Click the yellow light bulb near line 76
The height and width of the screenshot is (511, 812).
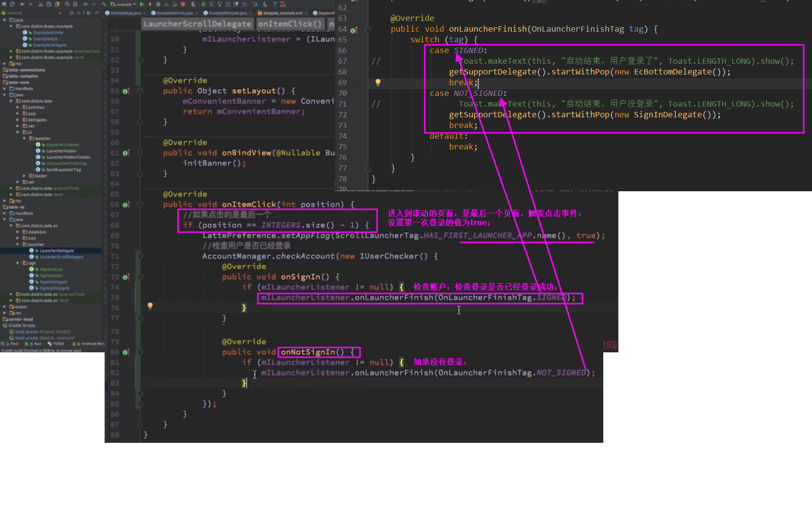click(x=150, y=306)
